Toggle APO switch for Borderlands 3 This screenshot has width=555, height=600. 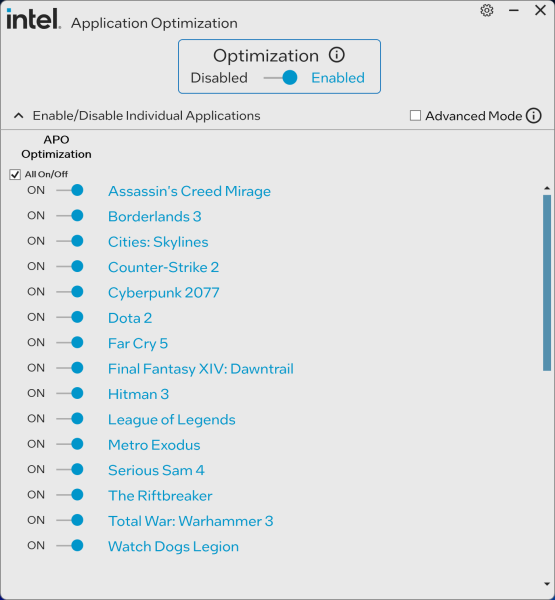tap(70, 215)
